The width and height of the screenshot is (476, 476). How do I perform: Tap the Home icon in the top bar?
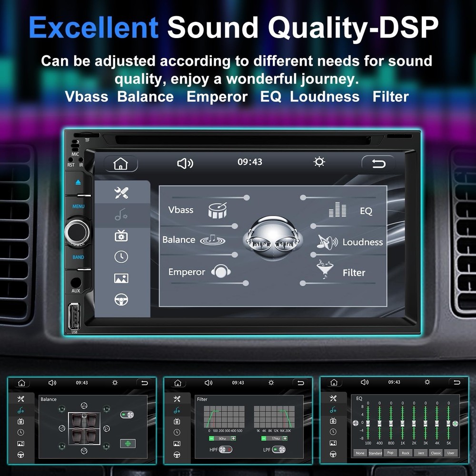[x=121, y=163]
